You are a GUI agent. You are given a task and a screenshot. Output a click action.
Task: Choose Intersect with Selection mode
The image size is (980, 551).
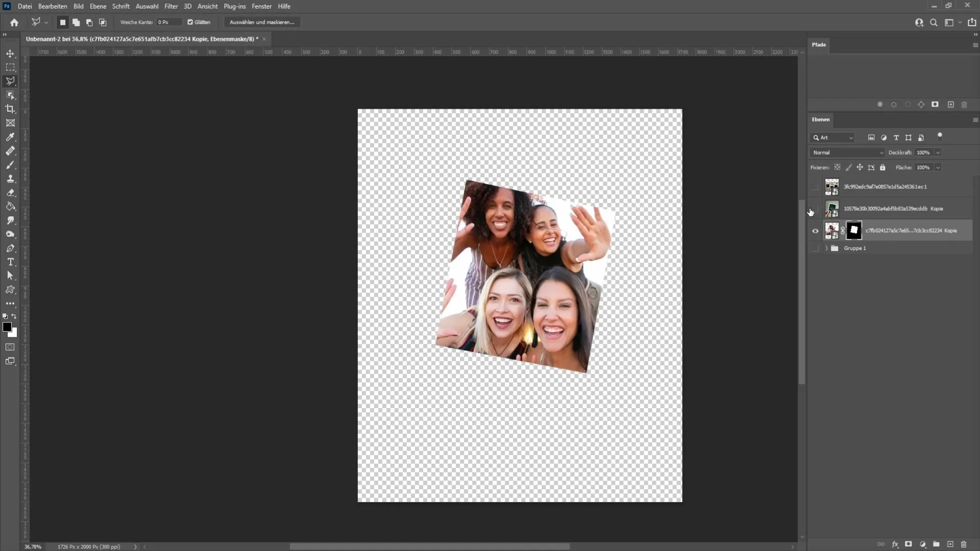click(103, 22)
